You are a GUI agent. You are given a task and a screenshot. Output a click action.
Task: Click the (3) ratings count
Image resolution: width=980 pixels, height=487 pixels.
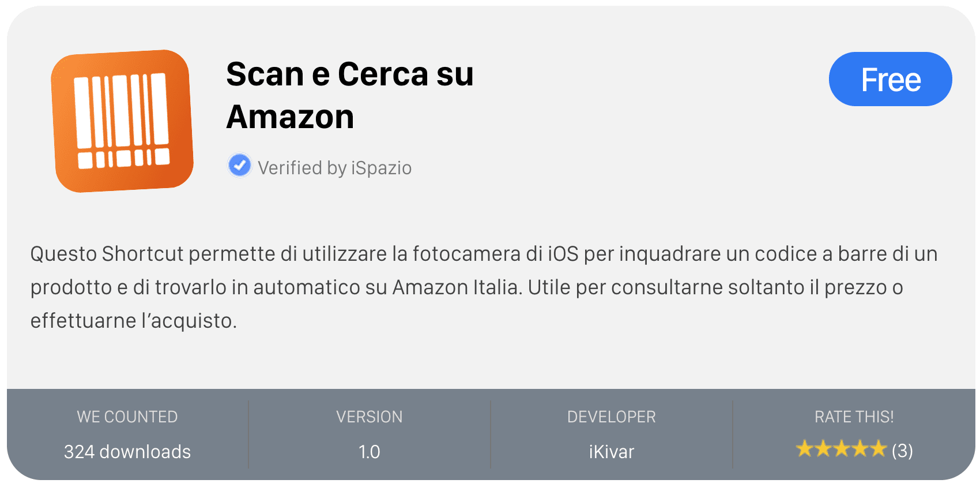[902, 450]
